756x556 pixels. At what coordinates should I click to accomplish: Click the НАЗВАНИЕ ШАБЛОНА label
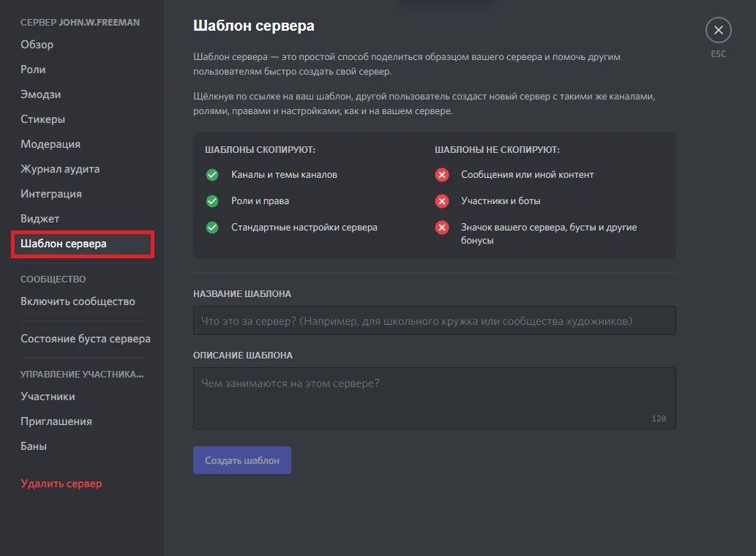(242, 294)
